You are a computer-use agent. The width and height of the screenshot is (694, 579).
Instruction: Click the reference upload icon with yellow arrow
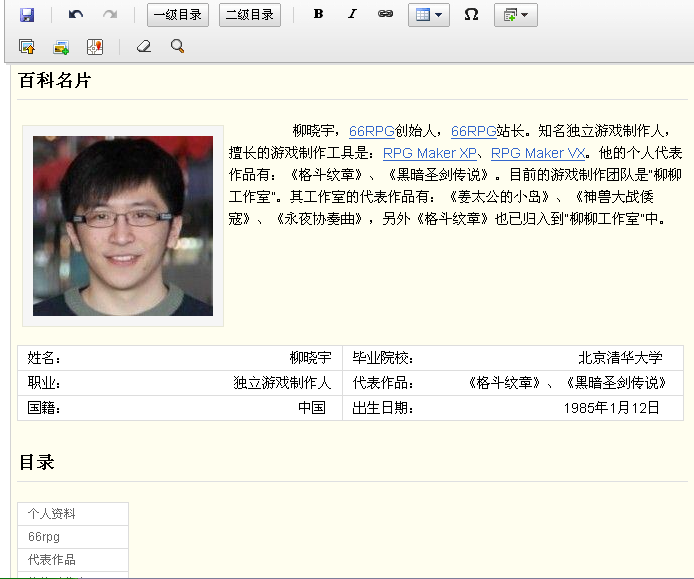pos(27,46)
